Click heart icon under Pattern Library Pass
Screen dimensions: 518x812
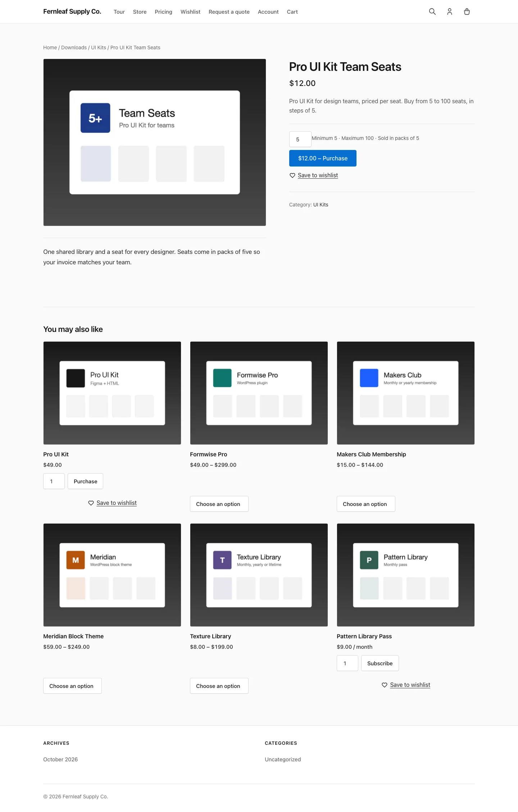coord(385,685)
